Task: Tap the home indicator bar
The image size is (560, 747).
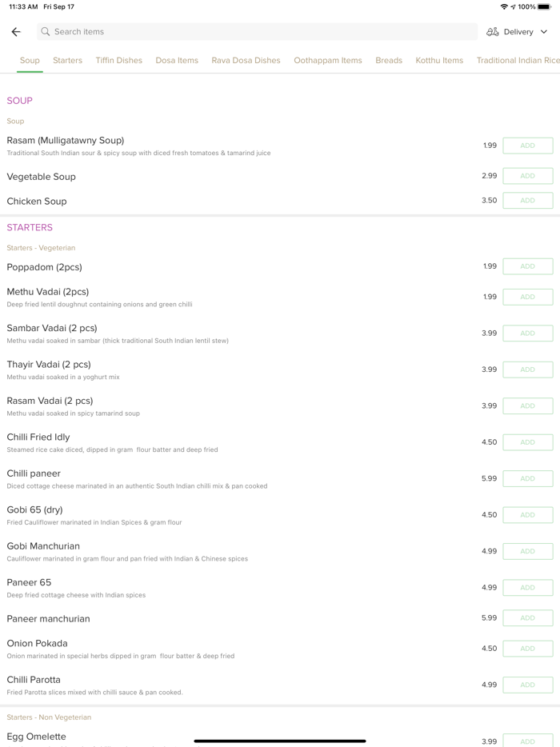Action: tap(280, 741)
